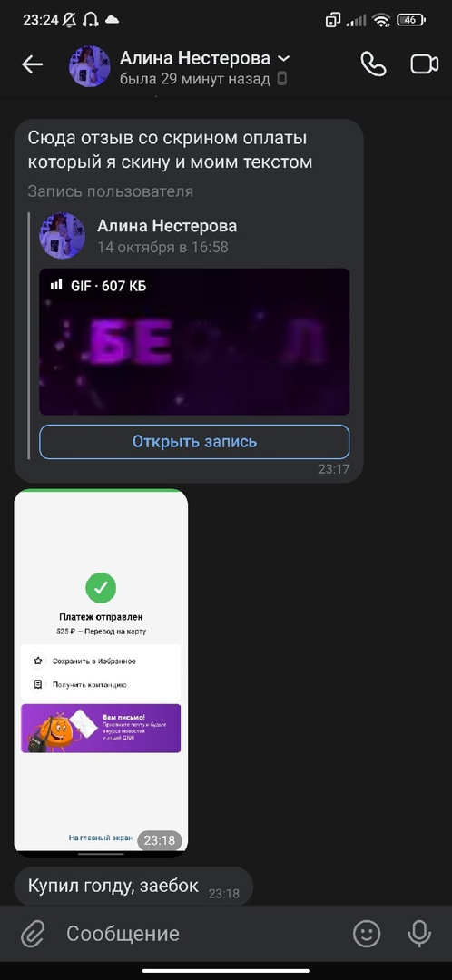The height and width of the screenshot is (980, 452).
Task: Start a voice call with Алина Нестерова
Action: 373,64
